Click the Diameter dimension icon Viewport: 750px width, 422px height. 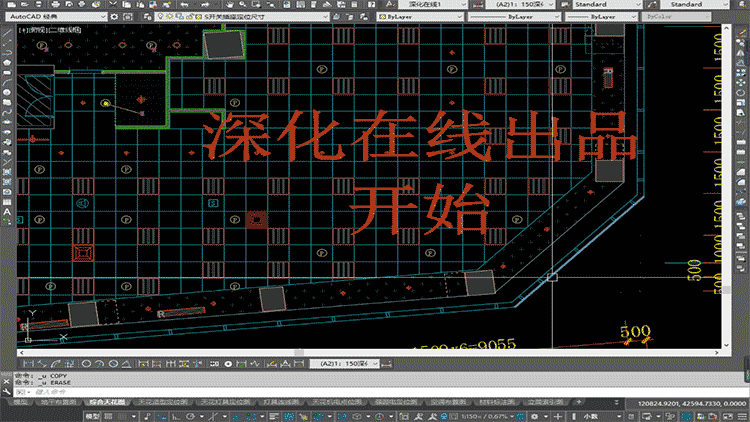113,364
